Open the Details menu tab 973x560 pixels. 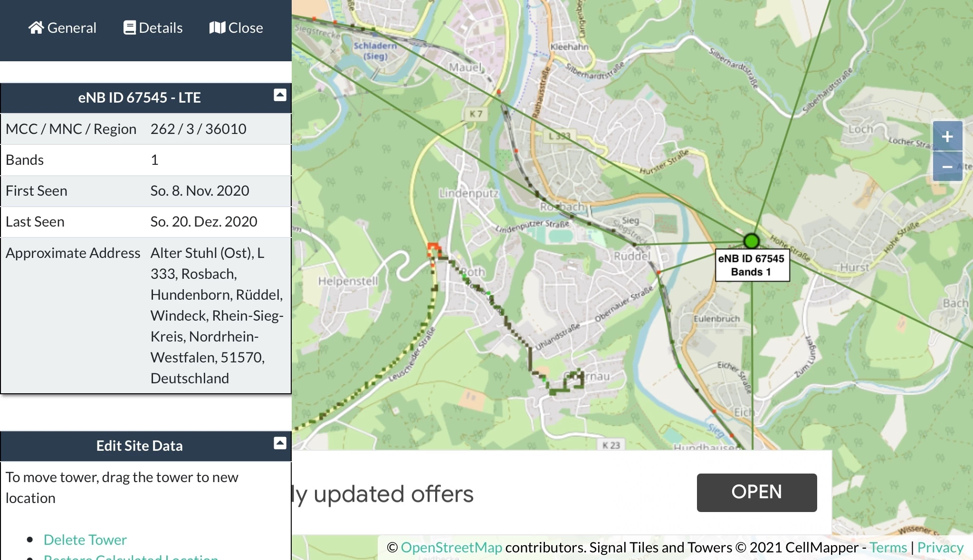click(161, 28)
